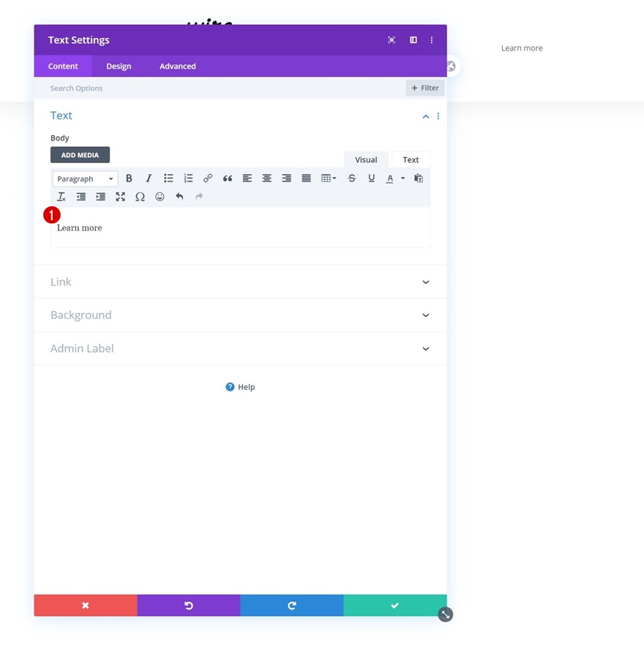
Task: Align text left
Action: tap(247, 179)
